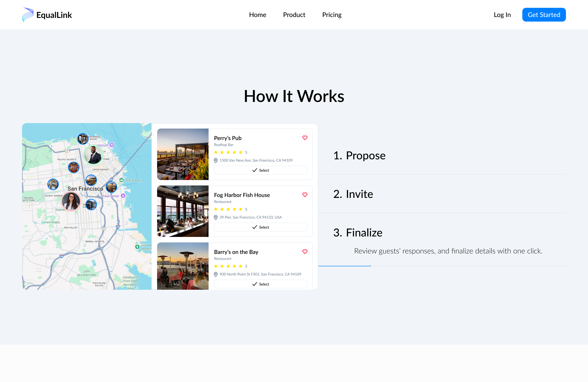Image resolution: width=588 pixels, height=382 pixels.
Task: Click the EqualLink logo icon
Action: (x=28, y=14)
